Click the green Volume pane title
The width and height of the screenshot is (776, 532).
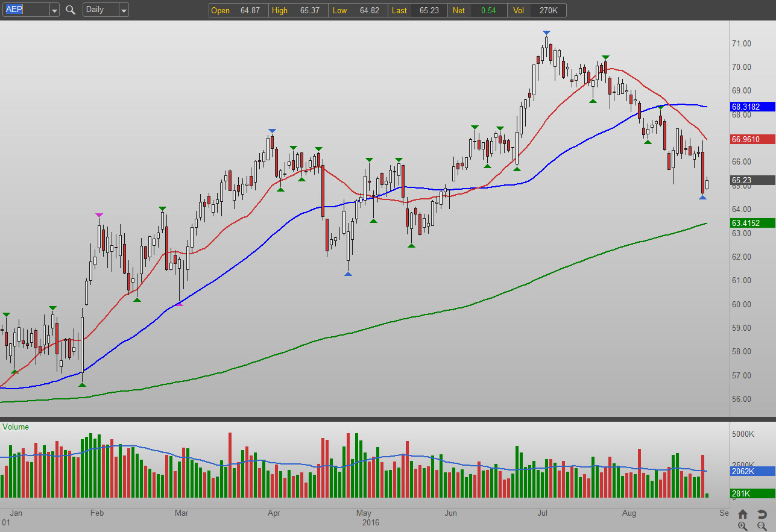tap(16, 427)
